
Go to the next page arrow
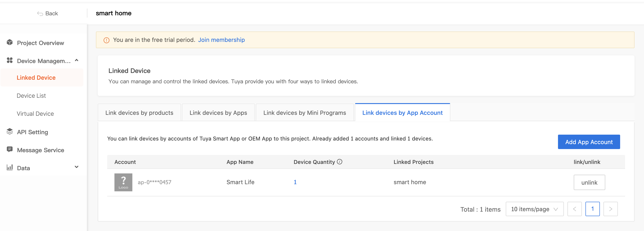(610, 209)
